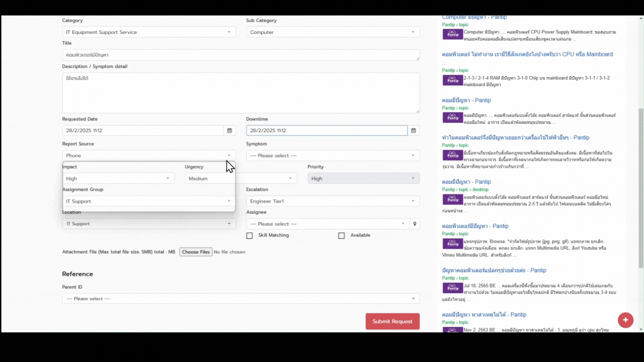This screenshot has height=362, width=644.
Task: Click the red plus floating button
Action: click(626, 320)
